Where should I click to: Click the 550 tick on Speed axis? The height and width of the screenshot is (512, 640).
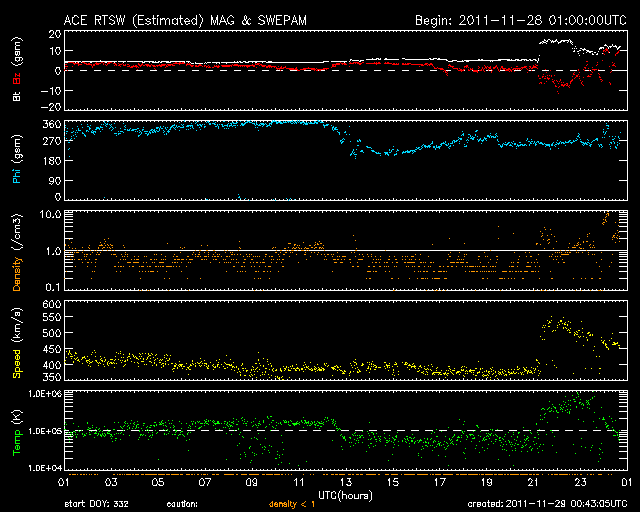52,317
